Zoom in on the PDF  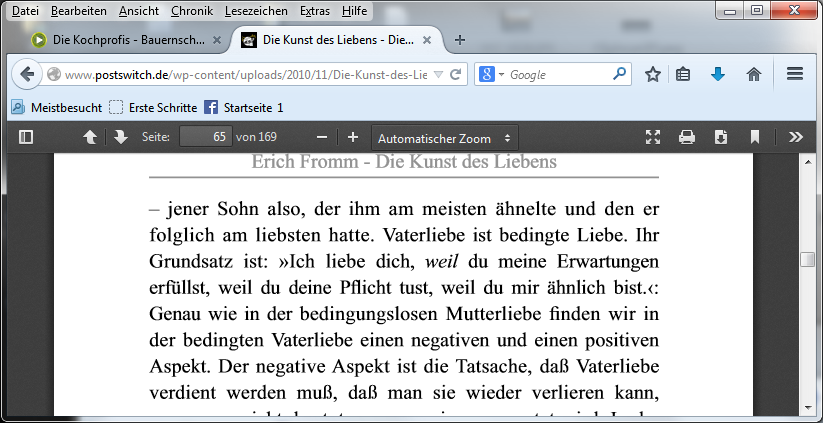coord(352,137)
